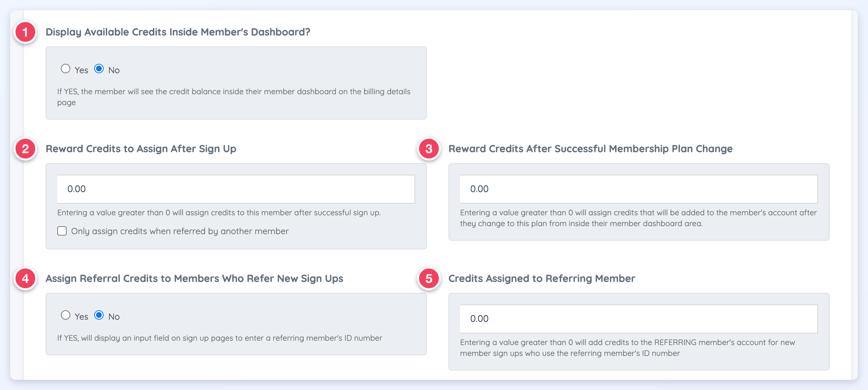
Task: Select No for Display Available Credits
Action: pyautogui.click(x=99, y=69)
